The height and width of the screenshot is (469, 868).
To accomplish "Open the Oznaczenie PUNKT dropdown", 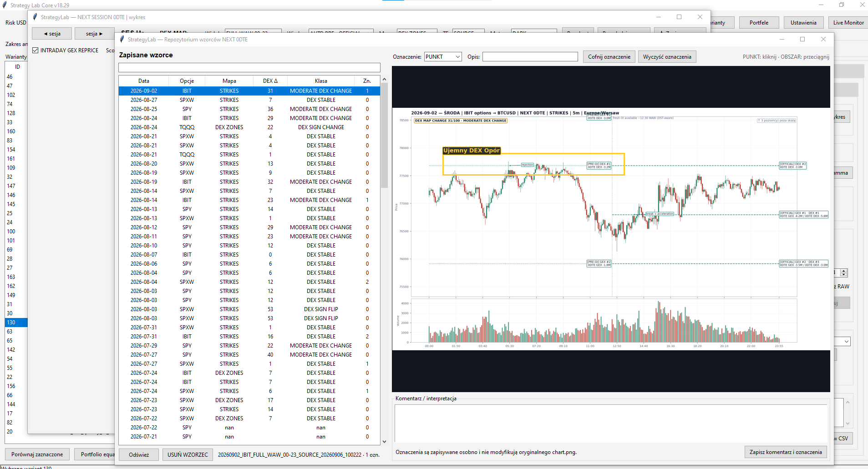I will click(x=443, y=57).
